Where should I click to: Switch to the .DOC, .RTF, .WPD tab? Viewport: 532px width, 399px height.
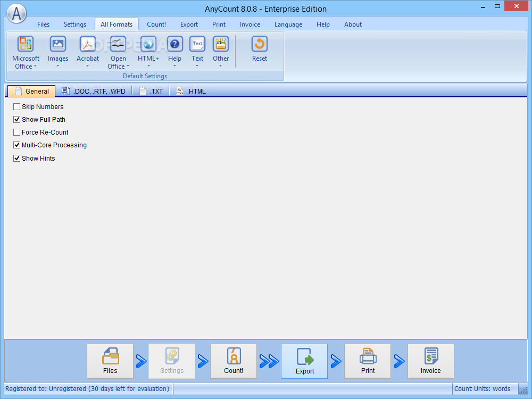pos(94,92)
